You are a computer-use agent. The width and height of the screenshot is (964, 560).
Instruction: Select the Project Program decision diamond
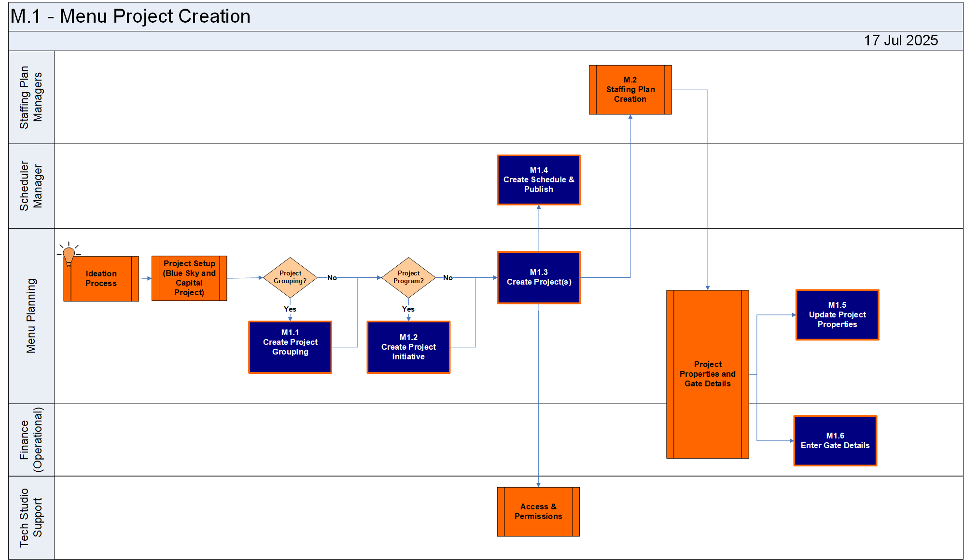408,277
